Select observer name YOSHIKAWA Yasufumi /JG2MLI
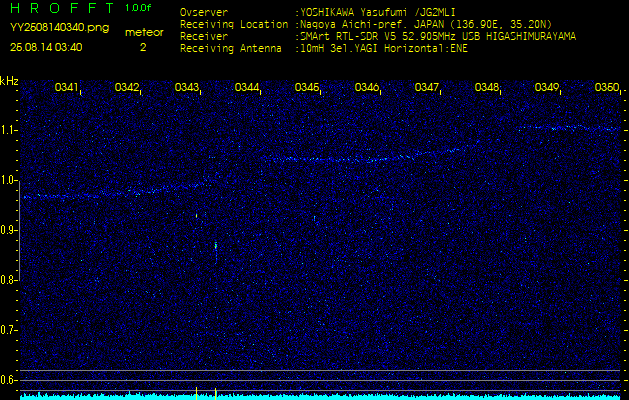This screenshot has height=400, width=629. pos(378,12)
